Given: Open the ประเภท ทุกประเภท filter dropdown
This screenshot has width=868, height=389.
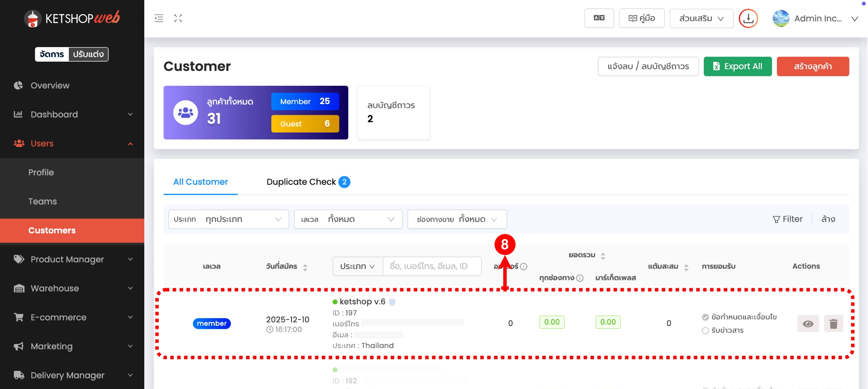Looking at the screenshot, I should point(228,219).
